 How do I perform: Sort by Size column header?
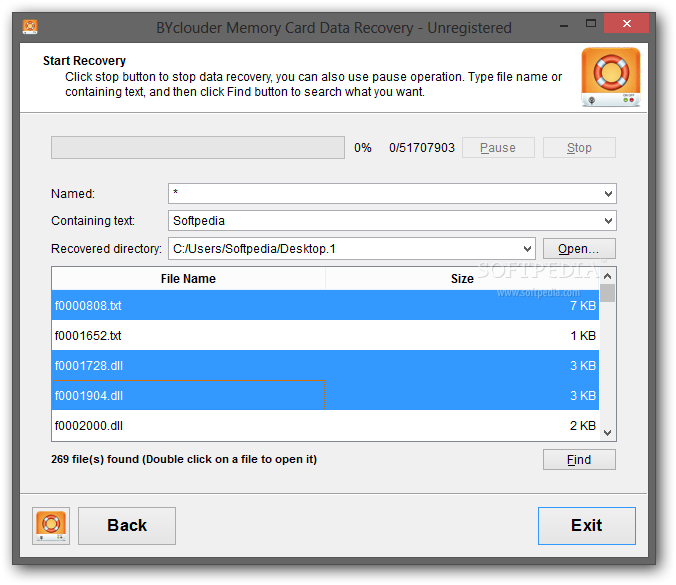(462, 278)
